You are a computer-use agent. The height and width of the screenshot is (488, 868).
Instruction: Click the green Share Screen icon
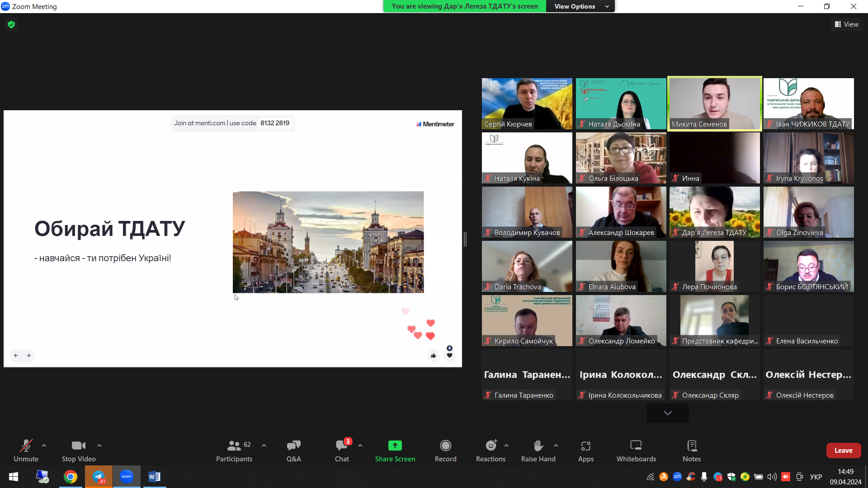[395, 446]
